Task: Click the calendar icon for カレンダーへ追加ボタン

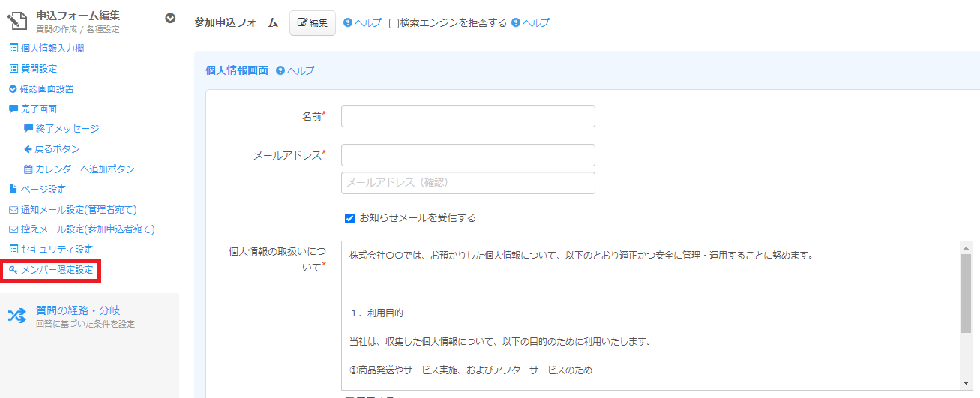Action: (28, 169)
